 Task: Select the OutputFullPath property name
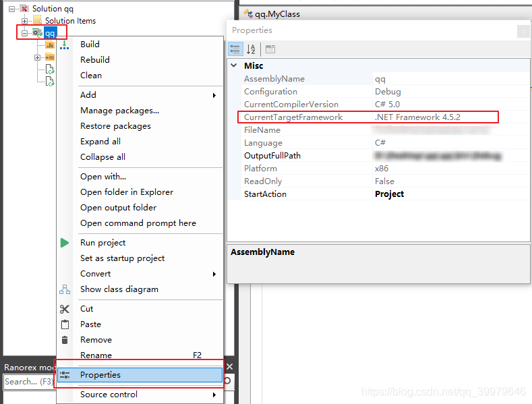point(272,156)
